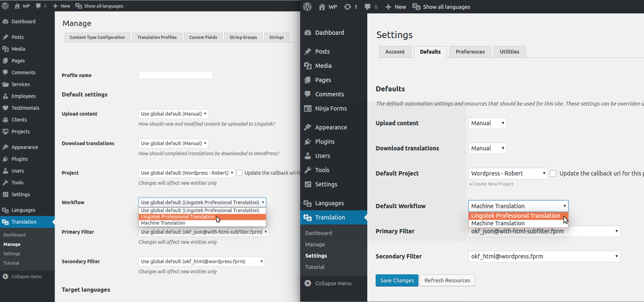Click Services in the left sidebar

point(21,84)
